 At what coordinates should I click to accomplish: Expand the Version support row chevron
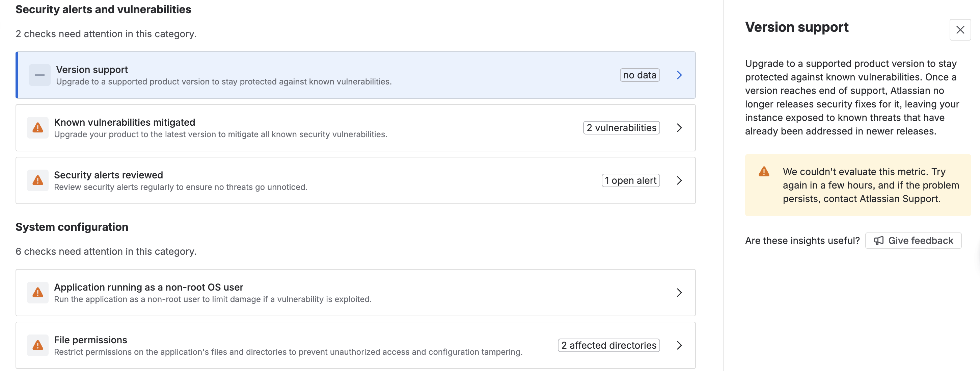point(679,75)
